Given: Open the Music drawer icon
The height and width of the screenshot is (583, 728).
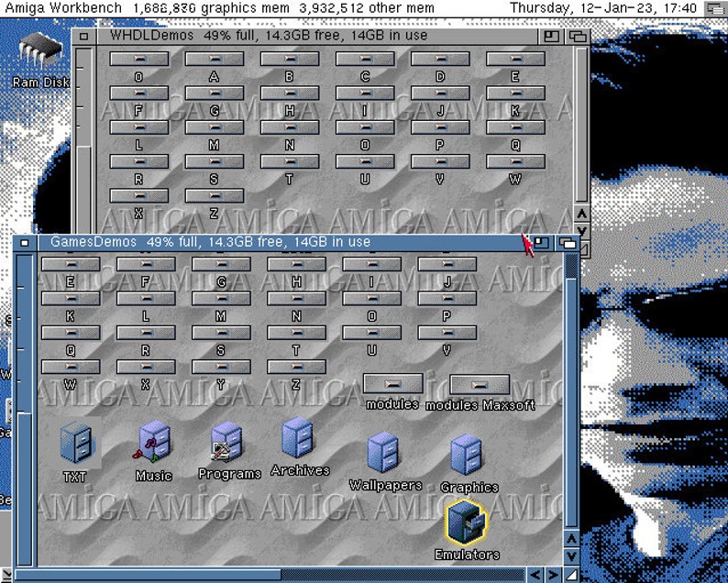Looking at the screenshot, I should [153, 442].
